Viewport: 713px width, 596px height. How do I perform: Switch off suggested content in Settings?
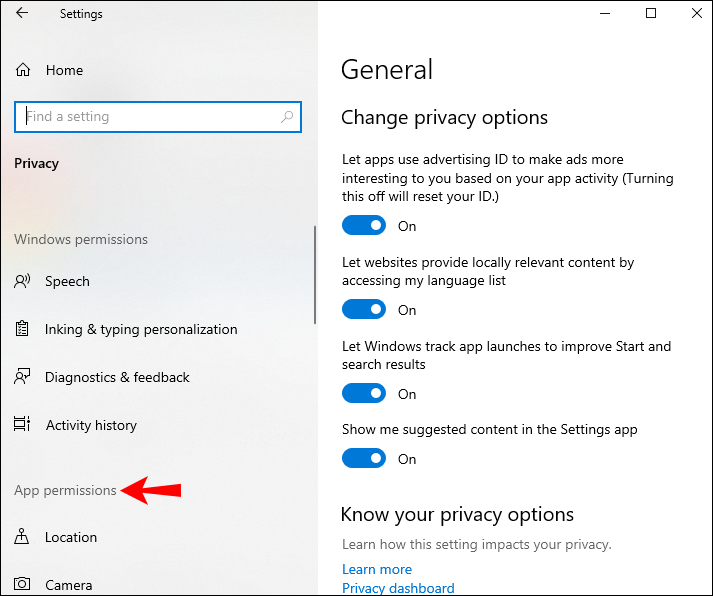[x=363, y=459]
